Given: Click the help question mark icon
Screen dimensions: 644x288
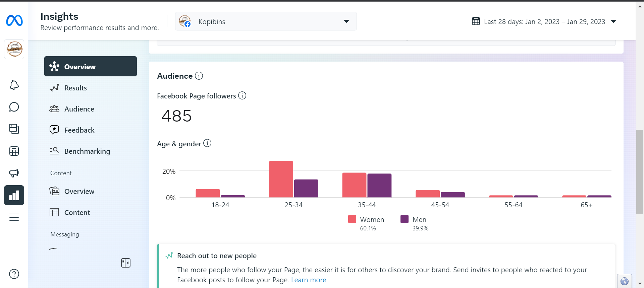Looking at the screenshot, I should point(14,274).
